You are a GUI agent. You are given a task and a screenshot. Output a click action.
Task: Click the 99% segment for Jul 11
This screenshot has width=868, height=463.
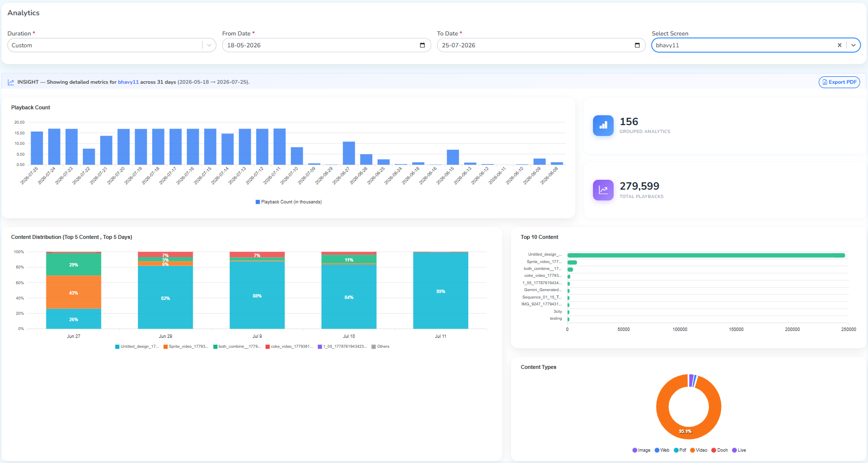pos(441,291)
